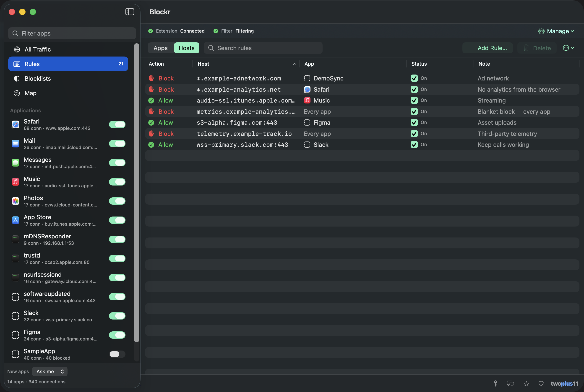
Task: Click the Music icon in the rules table
Action: [x=307, y=101]
